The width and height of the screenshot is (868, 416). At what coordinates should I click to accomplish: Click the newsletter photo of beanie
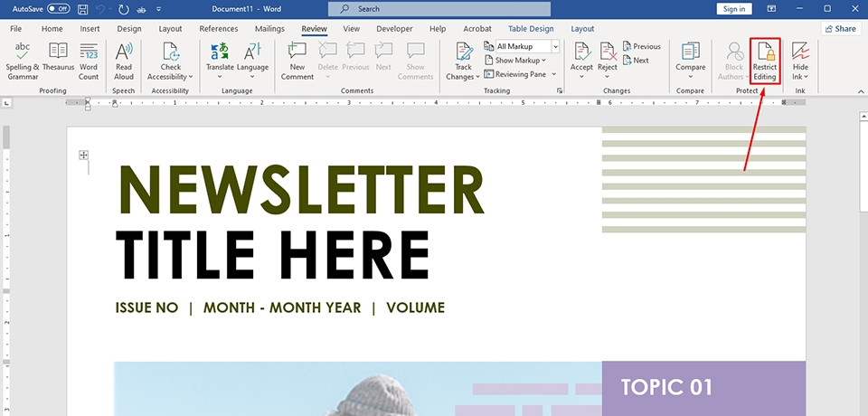(x=358, y=389)
